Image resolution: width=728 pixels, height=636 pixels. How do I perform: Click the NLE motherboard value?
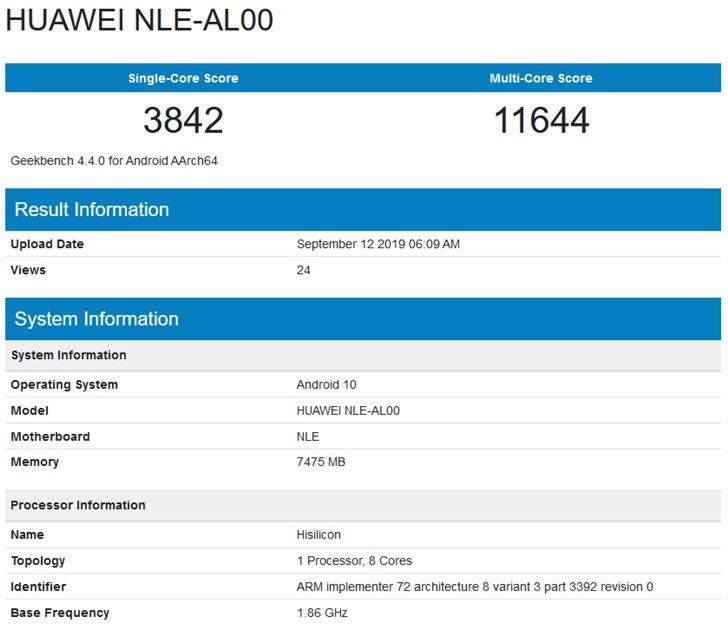click(308, 436)
